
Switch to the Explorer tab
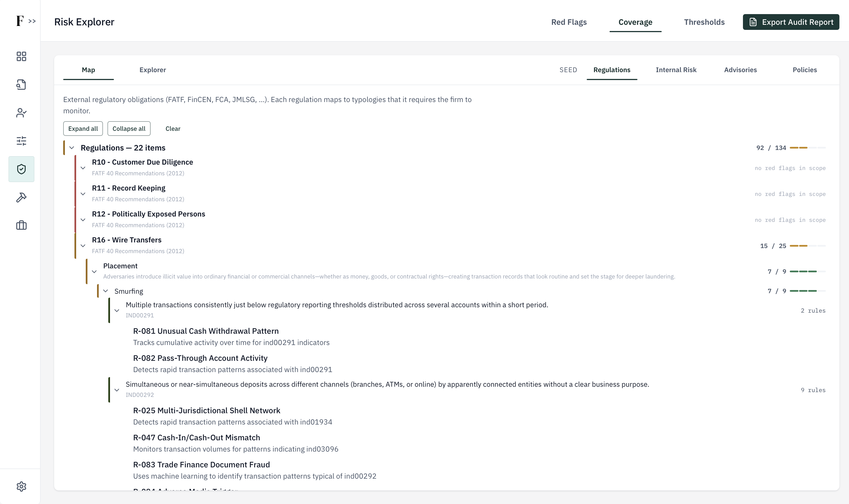point(153,70)
